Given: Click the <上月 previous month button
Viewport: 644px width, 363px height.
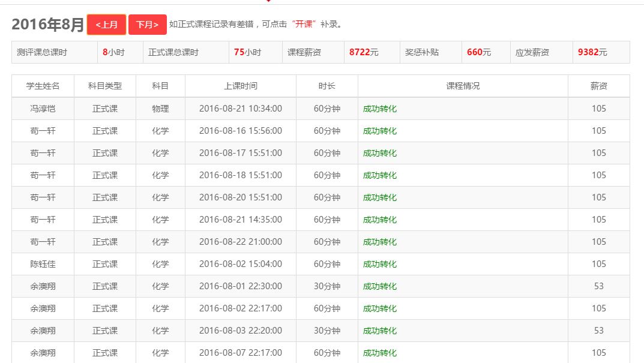Looking at the screenshot, I should click(x=106, y=25).
